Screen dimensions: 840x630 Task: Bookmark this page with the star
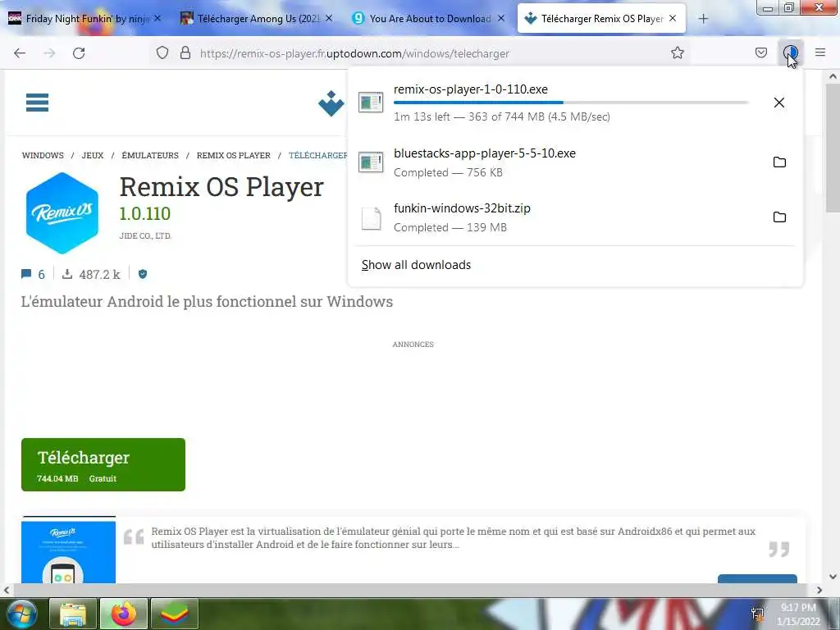click(x=678, y=52)
